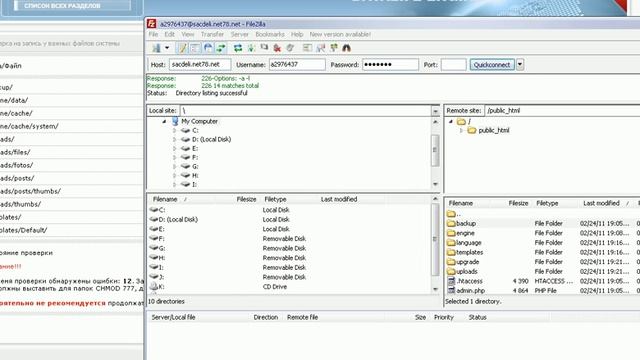Select My Computer in local tree
Viewport: 640px width, 360px height.
[199, 122]
